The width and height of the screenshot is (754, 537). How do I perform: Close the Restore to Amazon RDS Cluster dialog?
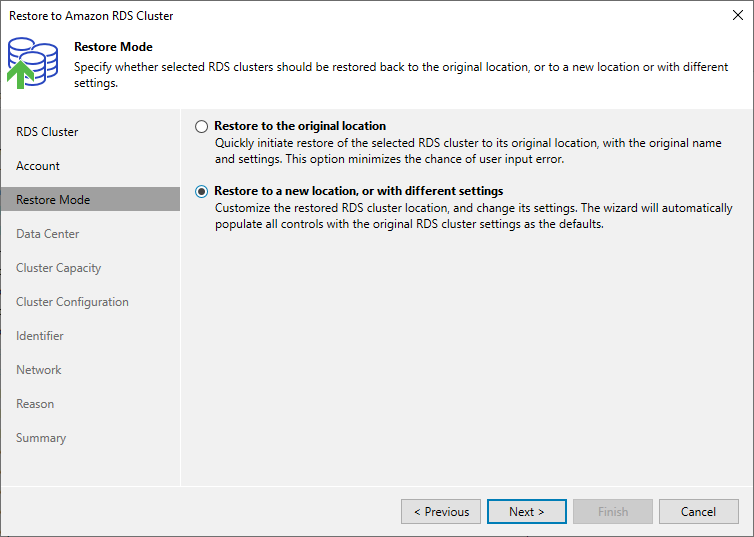pos(737,16)
